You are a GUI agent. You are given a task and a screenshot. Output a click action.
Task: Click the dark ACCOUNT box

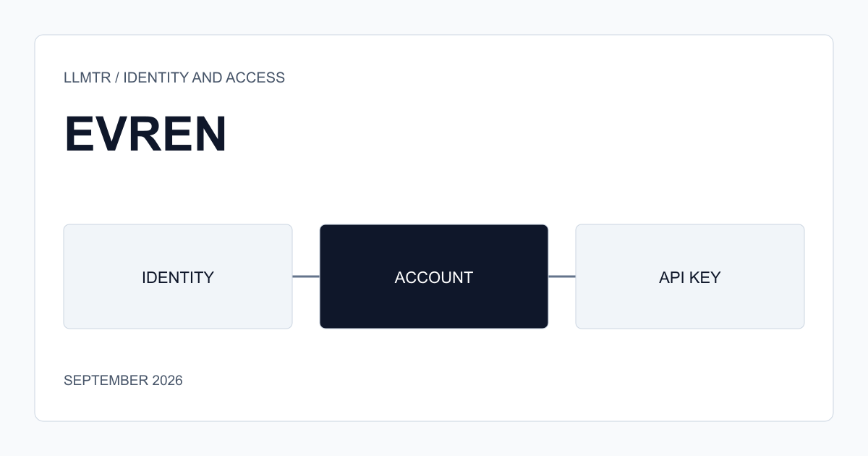(x=434, y=276)
